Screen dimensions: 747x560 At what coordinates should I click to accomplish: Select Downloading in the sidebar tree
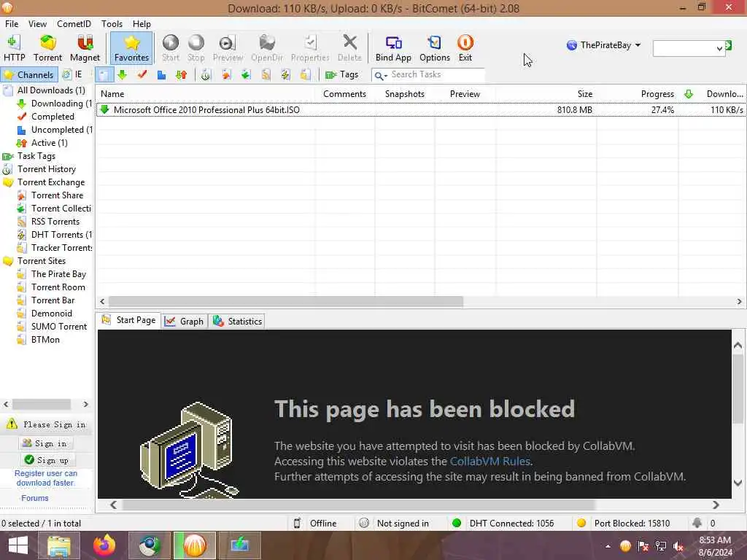[61, 104]
